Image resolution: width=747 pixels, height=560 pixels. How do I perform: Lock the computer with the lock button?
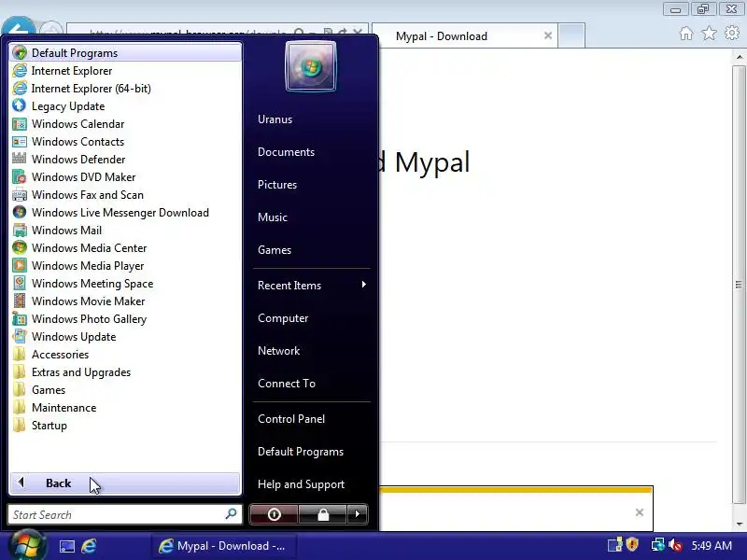[x=323, y=514]
